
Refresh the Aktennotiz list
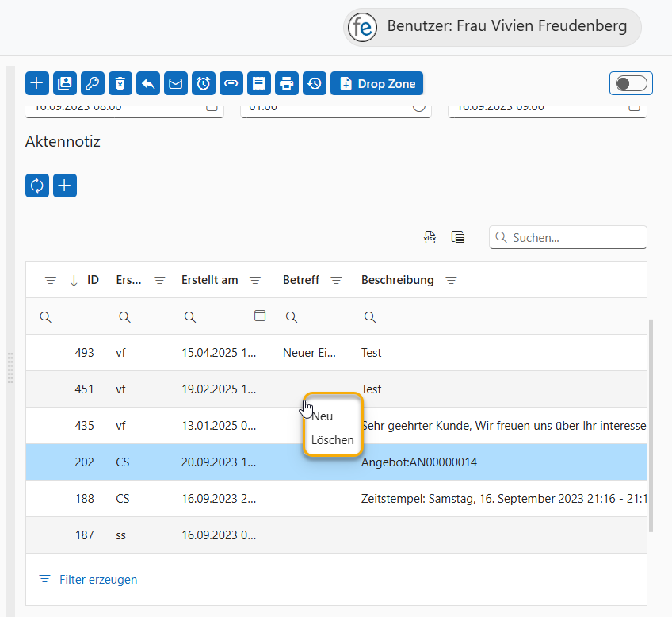(x=37, y=186)
